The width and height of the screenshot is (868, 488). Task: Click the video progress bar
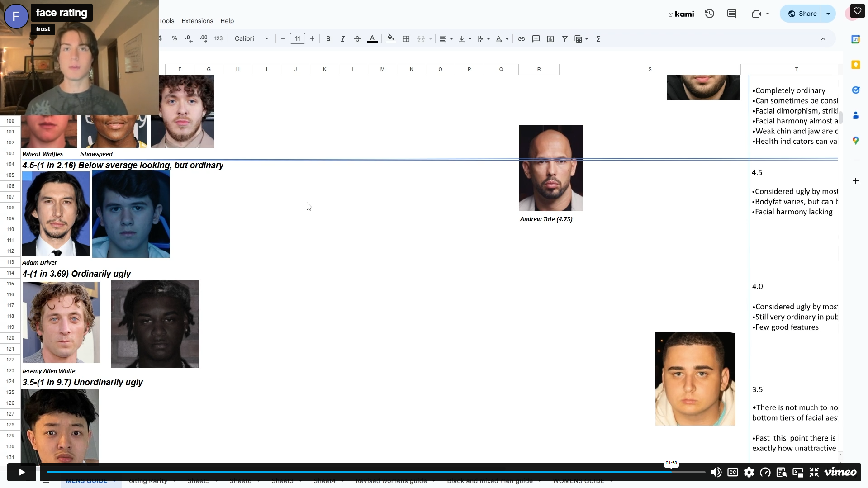pyautogui.click(x=376, y=472)
